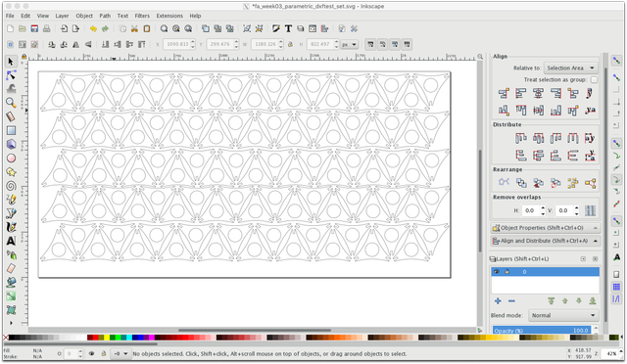Select the Tweak tool in toolbox
This screenshot has height=364, width=627.
point(11,88)
